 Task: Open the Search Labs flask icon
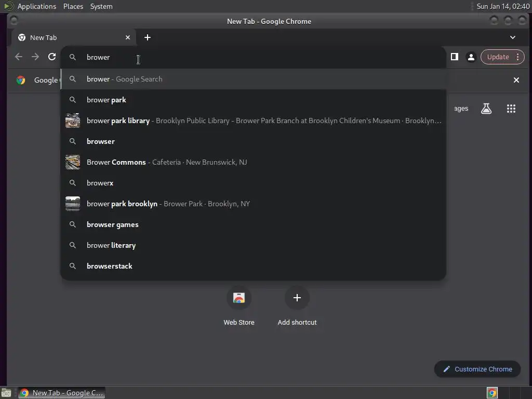pos(486,109)
